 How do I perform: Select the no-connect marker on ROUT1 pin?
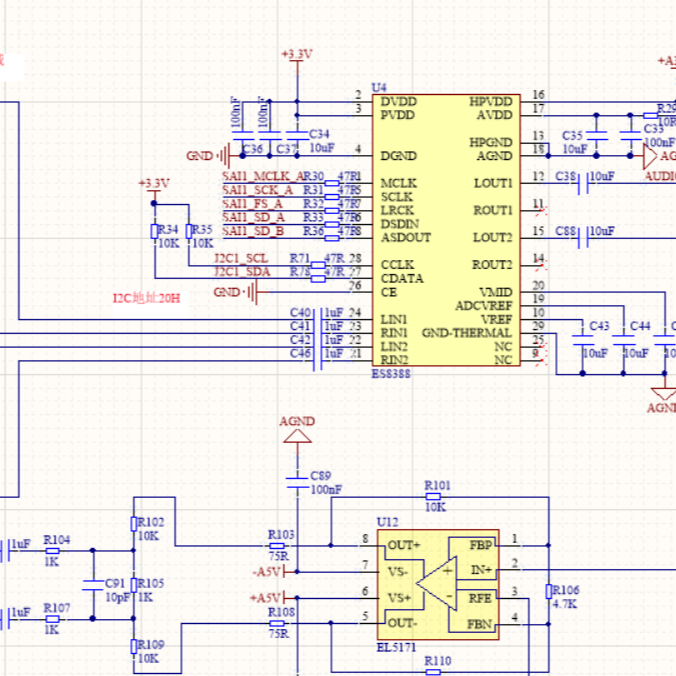[x=540, y=211]
